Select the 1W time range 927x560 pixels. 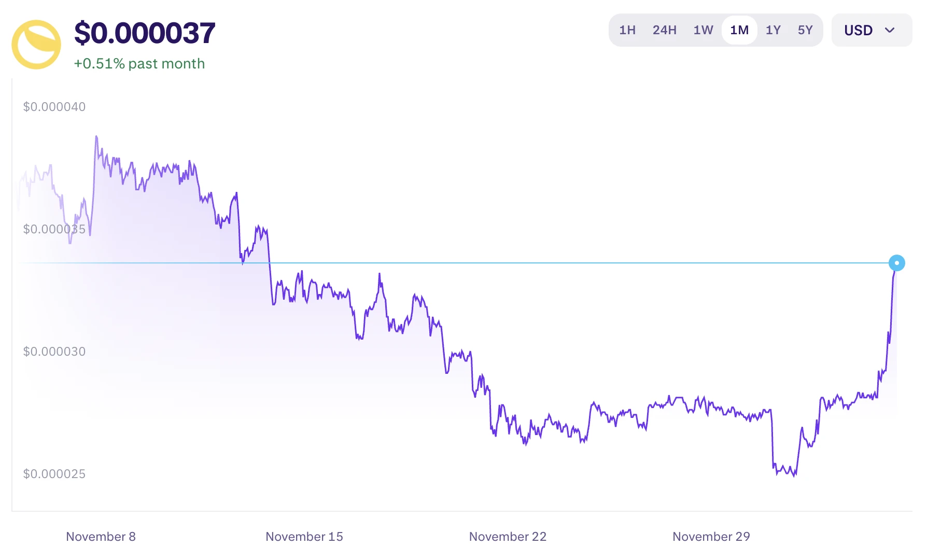703,30
